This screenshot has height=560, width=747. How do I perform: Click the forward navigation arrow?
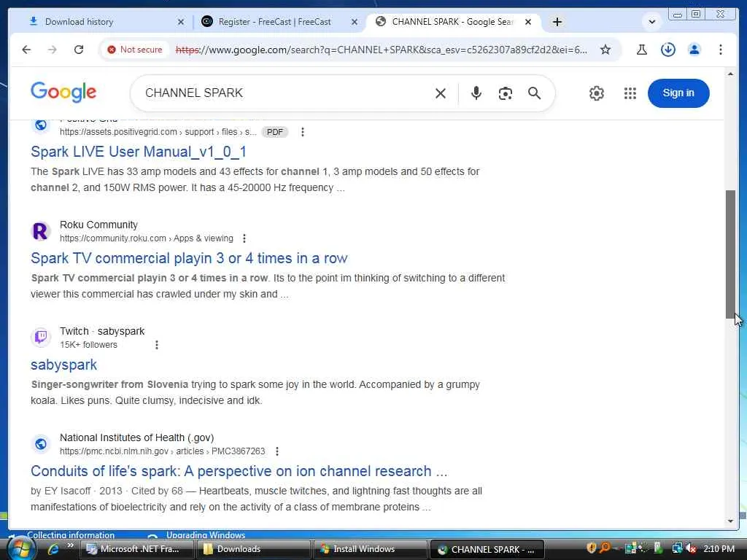(53, 50)
